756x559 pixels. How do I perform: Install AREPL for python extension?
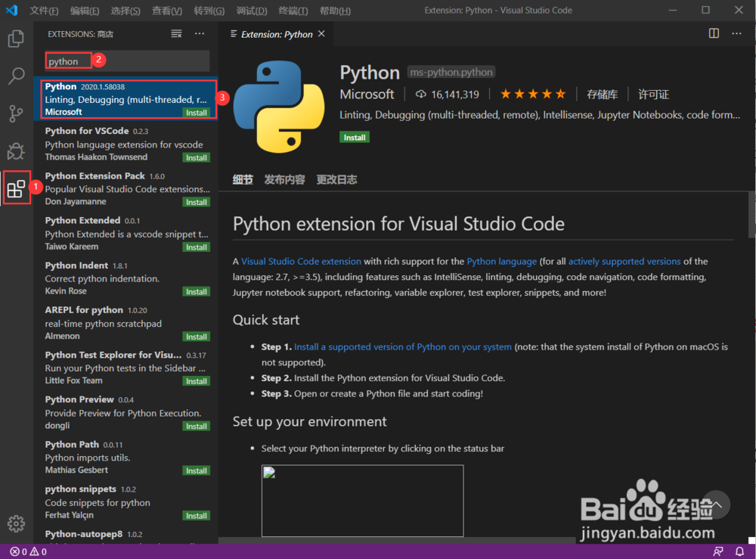197,337
